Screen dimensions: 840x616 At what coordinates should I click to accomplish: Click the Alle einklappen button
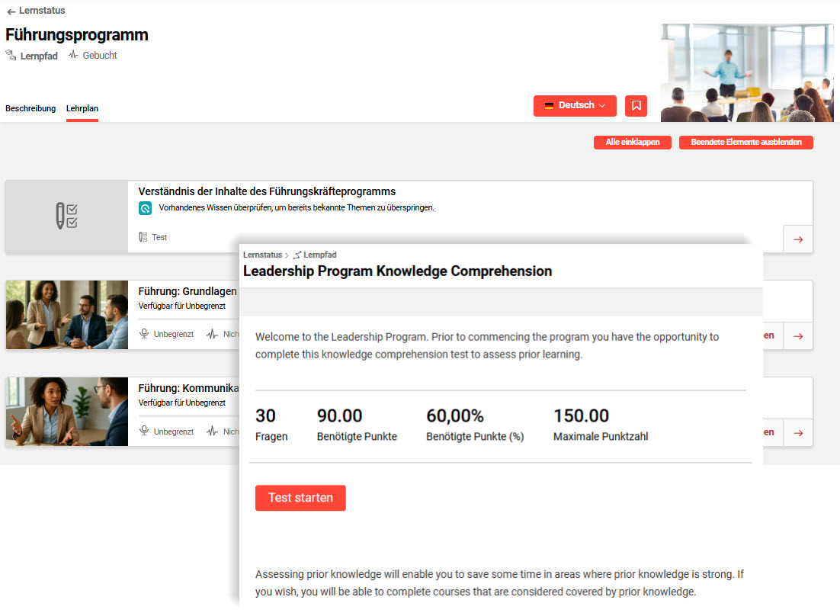point(632,143)
